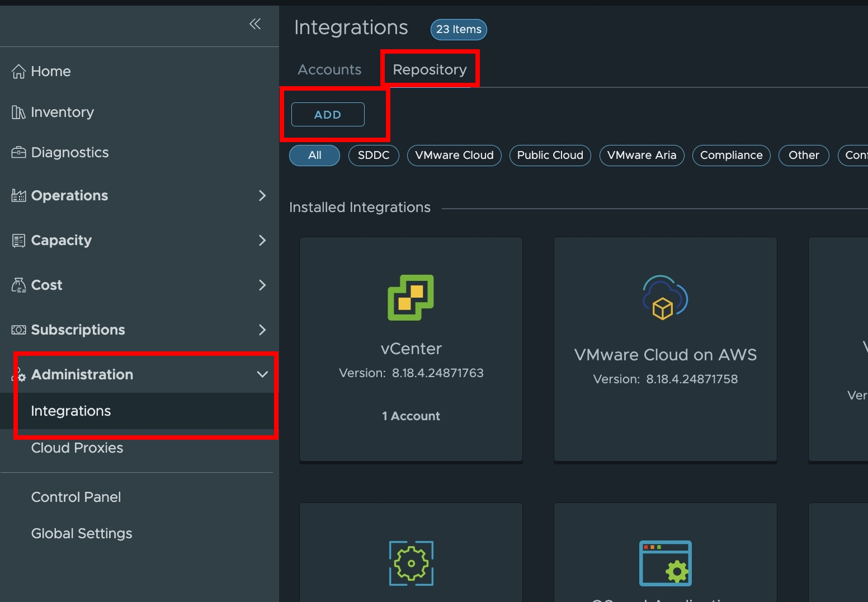Select the All filter pill
Screen dimensions: 868x602
pyautogui.click(x=314, y=156)
